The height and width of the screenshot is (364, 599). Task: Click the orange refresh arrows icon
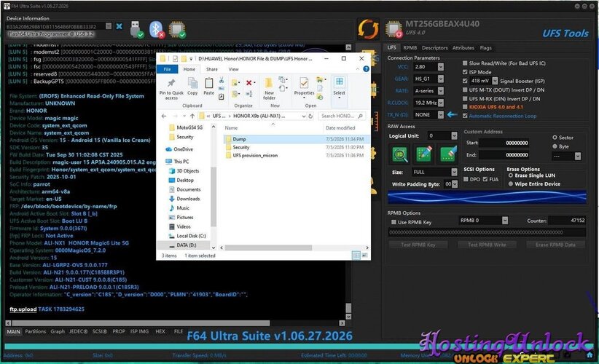(367, 29)
